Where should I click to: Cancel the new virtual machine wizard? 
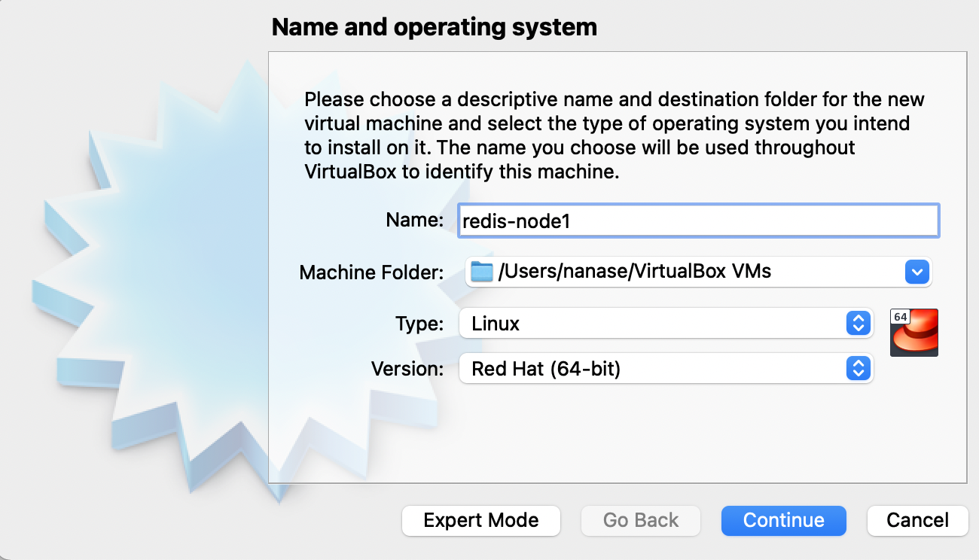(x=917, y=520)
